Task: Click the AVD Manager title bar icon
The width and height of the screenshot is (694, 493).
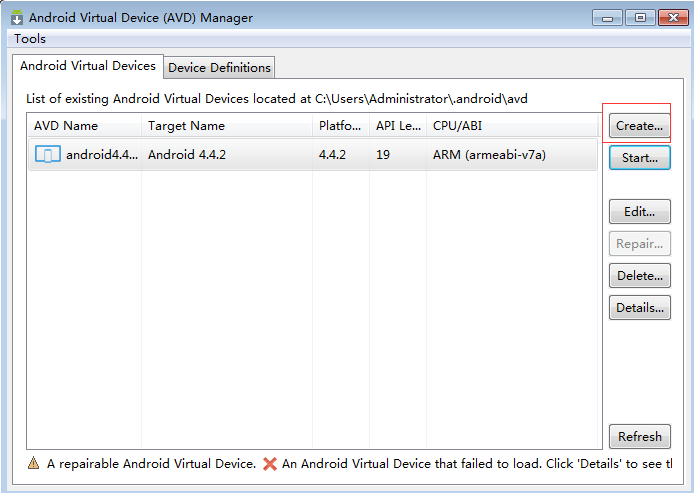Action: click(17, 17)
